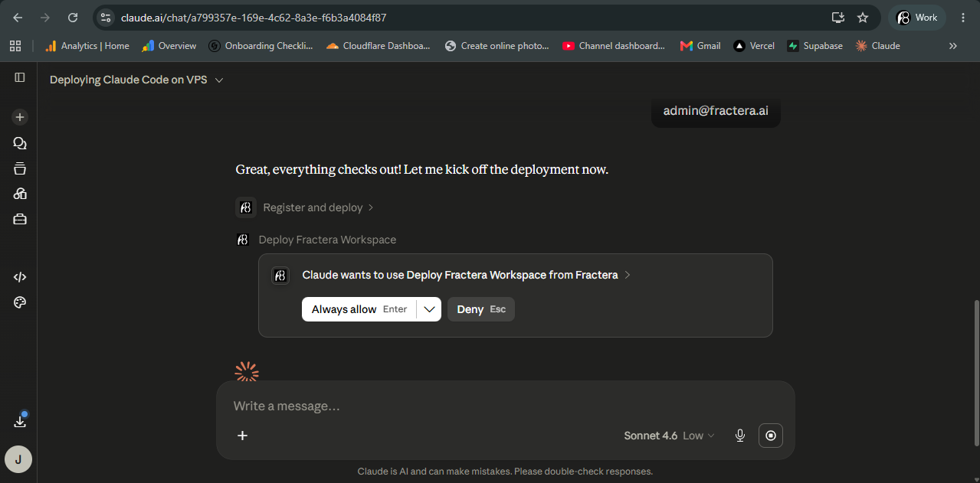Click the Fractera icon beside Register and deploy
Screen dimensions: 980x483
(246, 207)
